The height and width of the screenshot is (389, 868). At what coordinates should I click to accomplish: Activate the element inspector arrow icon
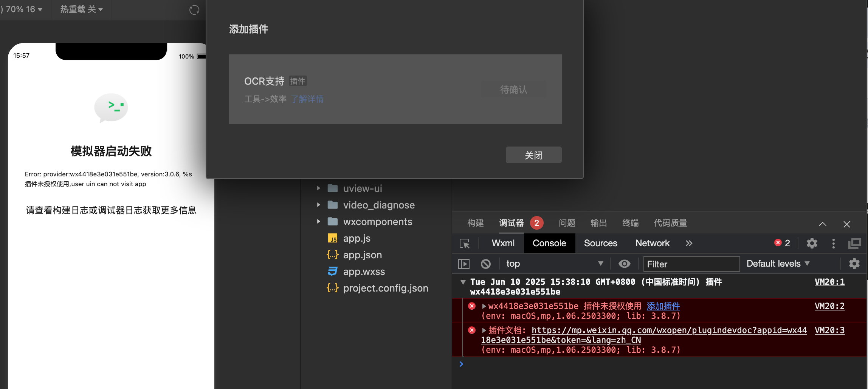click(x=465, y=243)
